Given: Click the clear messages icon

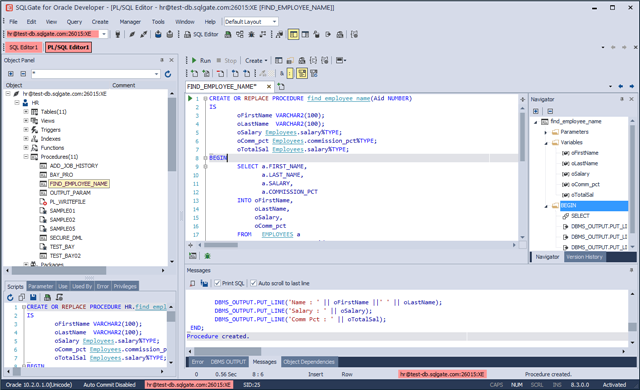Looking at the screenshot, I should [192, 283].
